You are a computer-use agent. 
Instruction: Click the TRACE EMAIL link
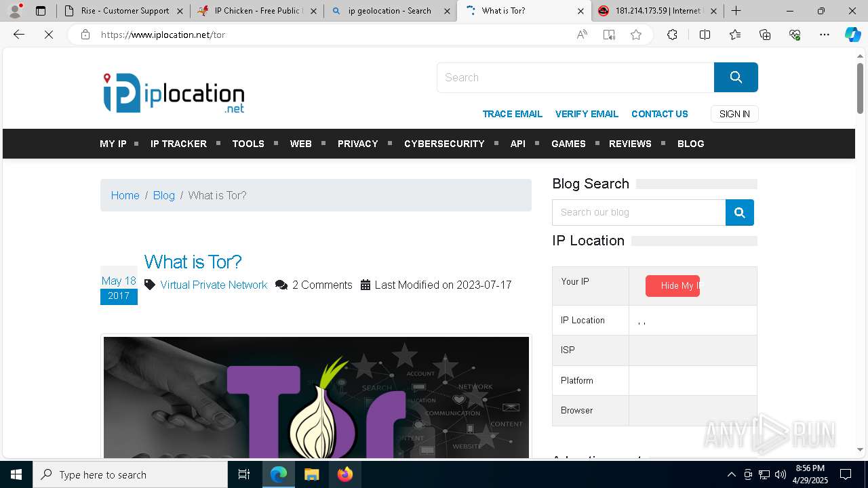click(x=512, y=114)
